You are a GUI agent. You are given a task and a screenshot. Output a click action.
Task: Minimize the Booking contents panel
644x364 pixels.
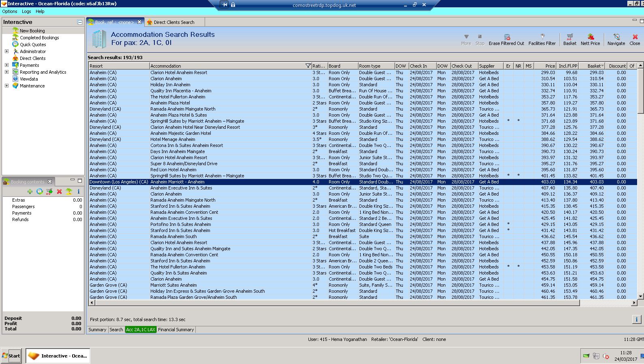coord(73,180)
